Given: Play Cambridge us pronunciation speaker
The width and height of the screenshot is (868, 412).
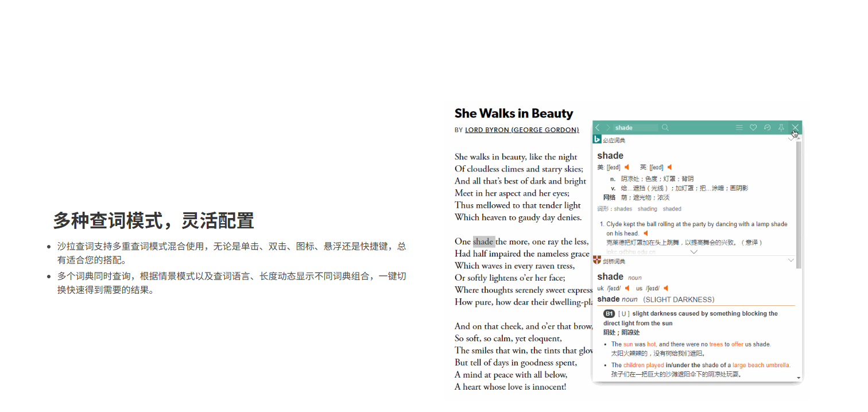Looking at the screenshot, I should 665,288.
